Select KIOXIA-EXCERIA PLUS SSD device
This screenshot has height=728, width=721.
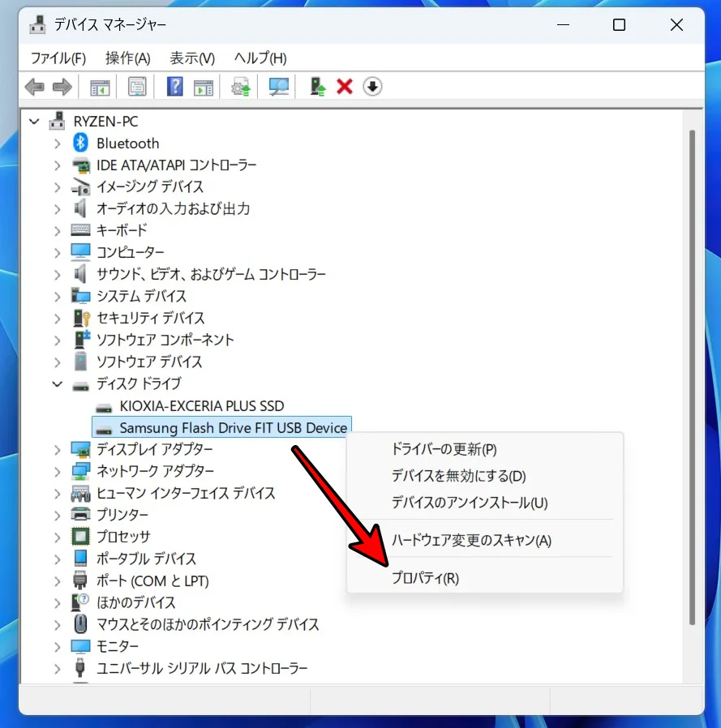point(201,405)
